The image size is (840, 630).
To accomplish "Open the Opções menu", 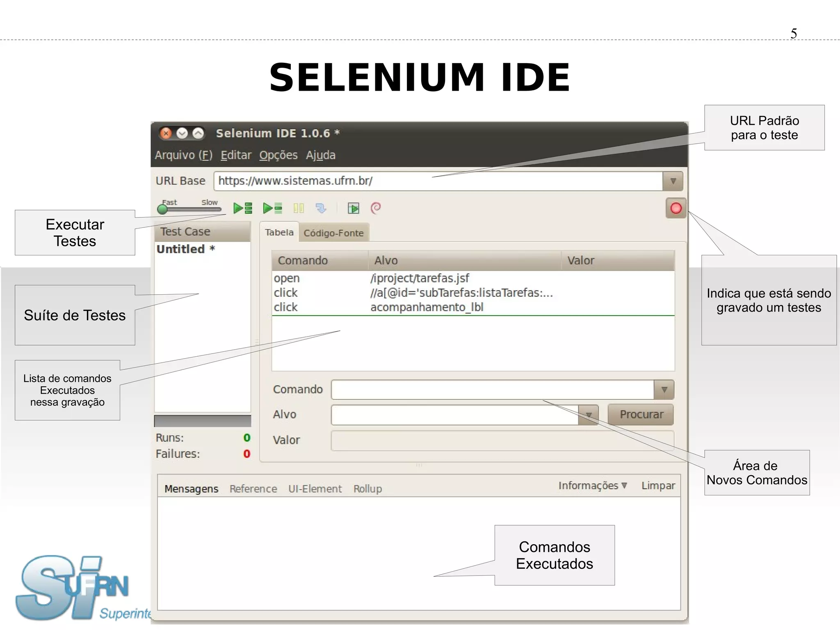I will [278, 155].
